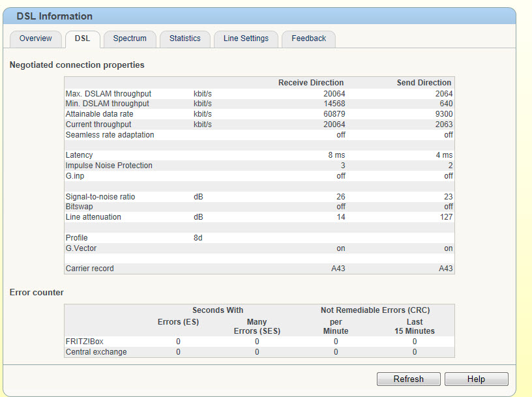Click the Profile value 8d
The image size is (532, 397).
198,238
